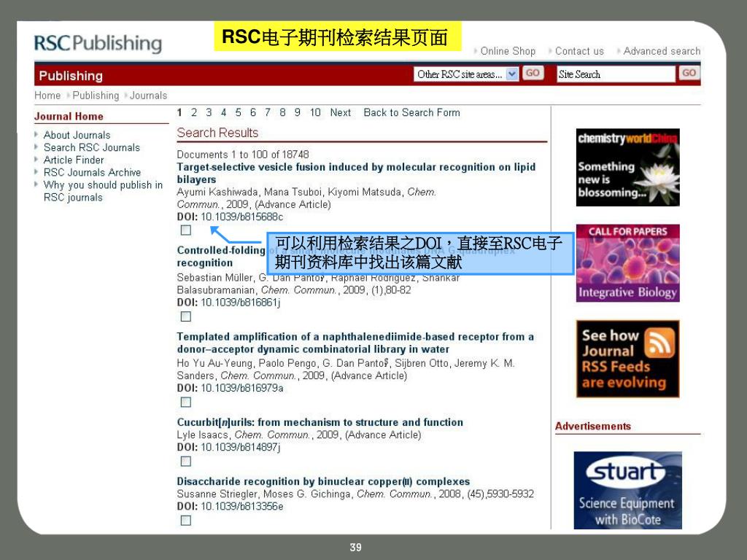Screen dimensions: 747x560
Task: Open Article Finder in sidebar
Action: pyautogui.click(x=74, y=160)
